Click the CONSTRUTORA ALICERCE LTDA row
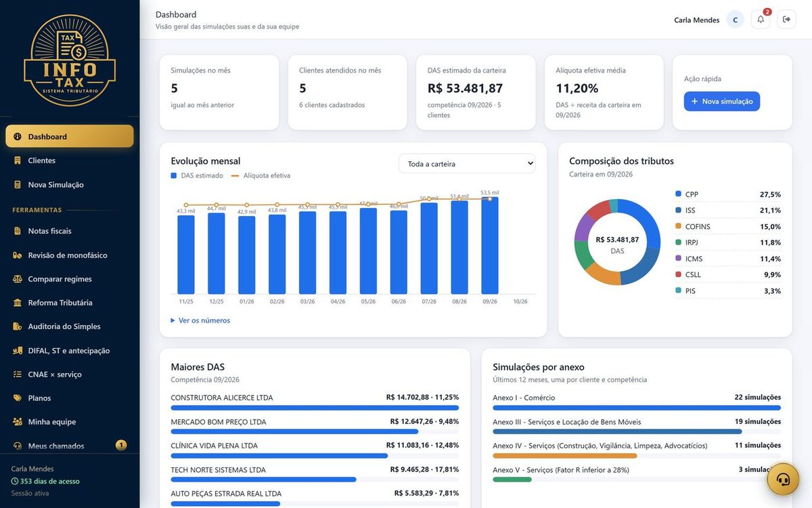This screenshot has width=812, height=508. 315,402
